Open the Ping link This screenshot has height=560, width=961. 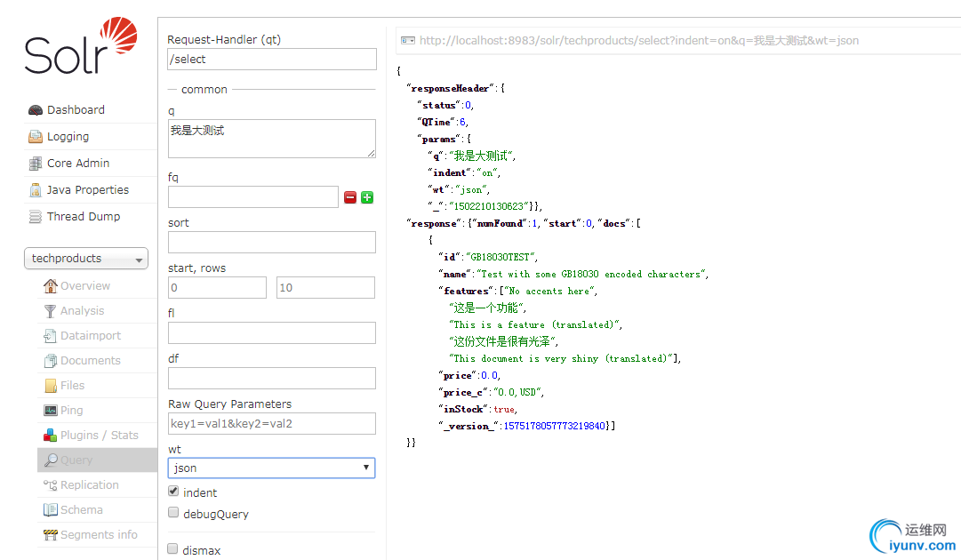[x=72, y=411]
